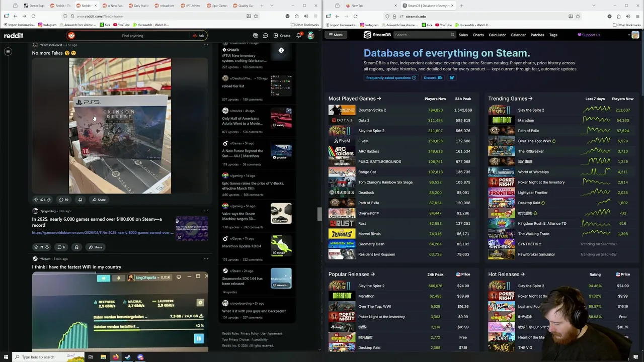Switch to 'Steam Sup' tab in left browser
Viewport: 644px width, 362px height.
pos(34,6)
